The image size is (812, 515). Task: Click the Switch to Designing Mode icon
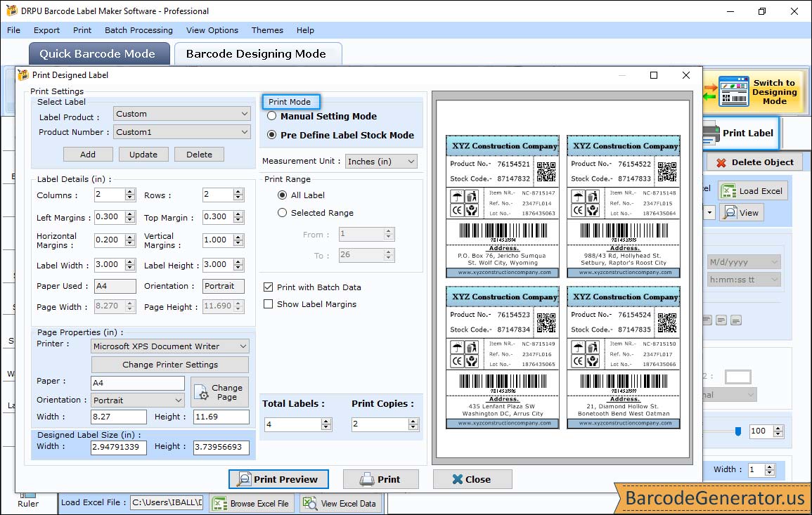(733, 91)
